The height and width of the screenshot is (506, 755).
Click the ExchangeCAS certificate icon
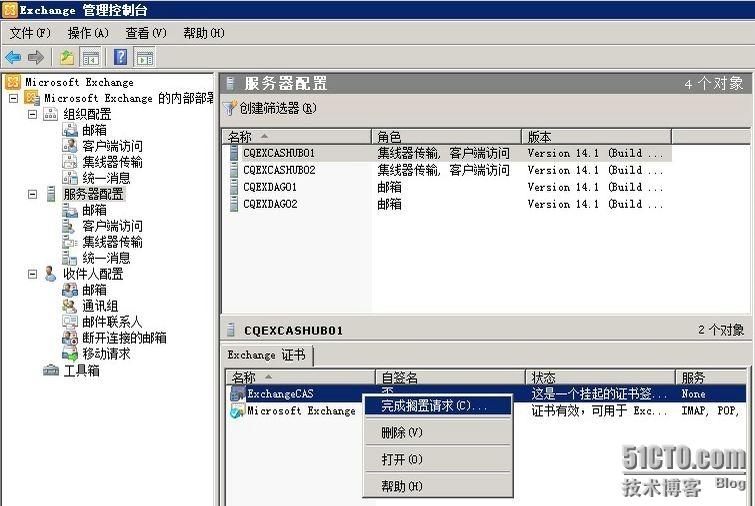[x=237, y=394]
